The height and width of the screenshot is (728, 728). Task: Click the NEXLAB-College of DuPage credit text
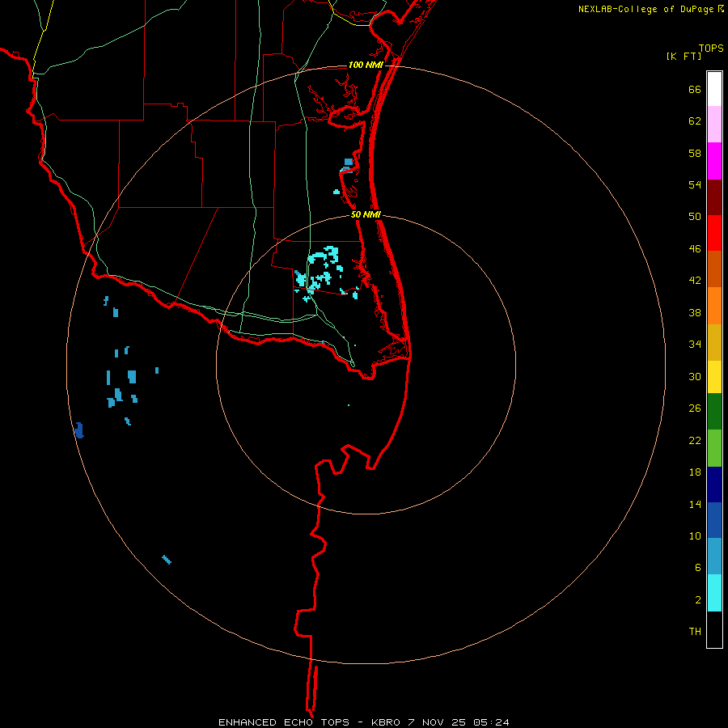pos(645,9)
